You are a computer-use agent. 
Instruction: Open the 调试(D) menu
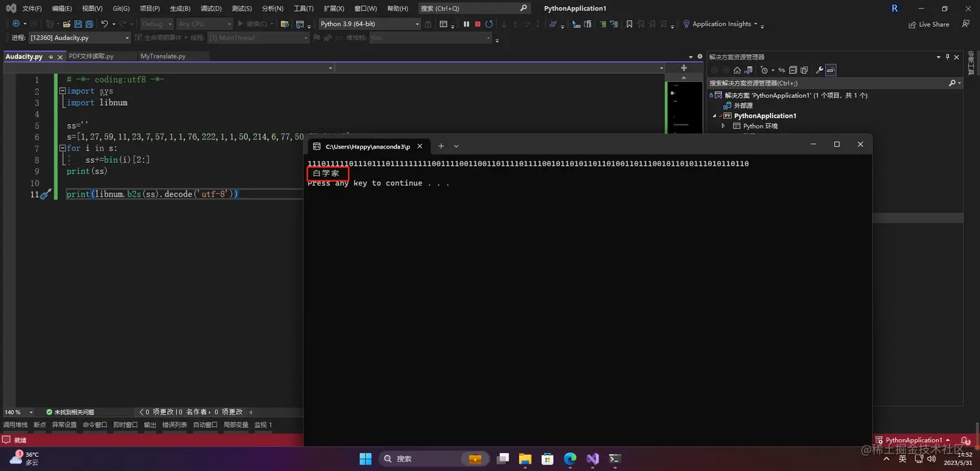coord(211,8)
